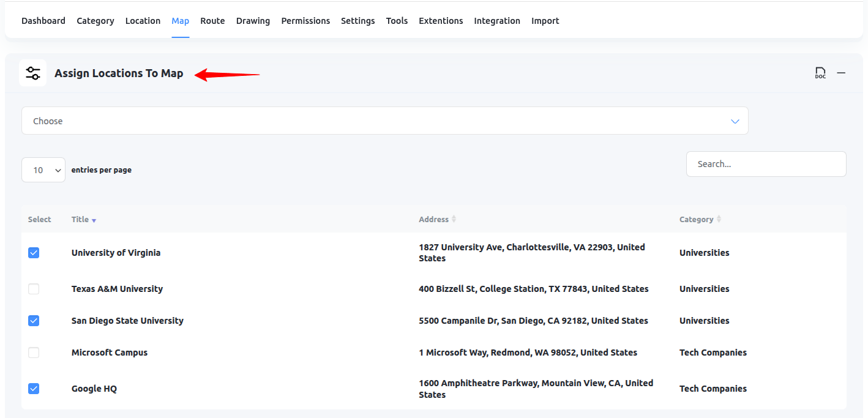Check the Texas A&M University checkbox
The height and width of the screenshot is (418, 868).
pos(34,289)
